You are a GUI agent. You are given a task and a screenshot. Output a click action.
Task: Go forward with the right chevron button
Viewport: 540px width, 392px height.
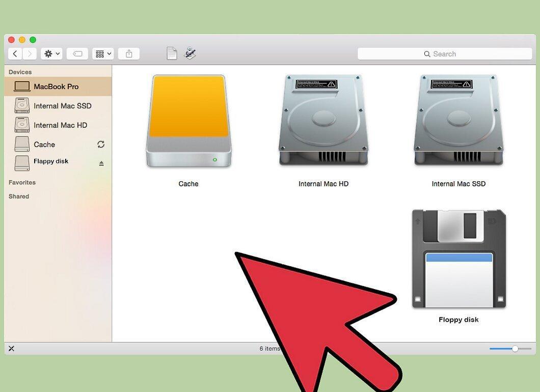point(30,53)
